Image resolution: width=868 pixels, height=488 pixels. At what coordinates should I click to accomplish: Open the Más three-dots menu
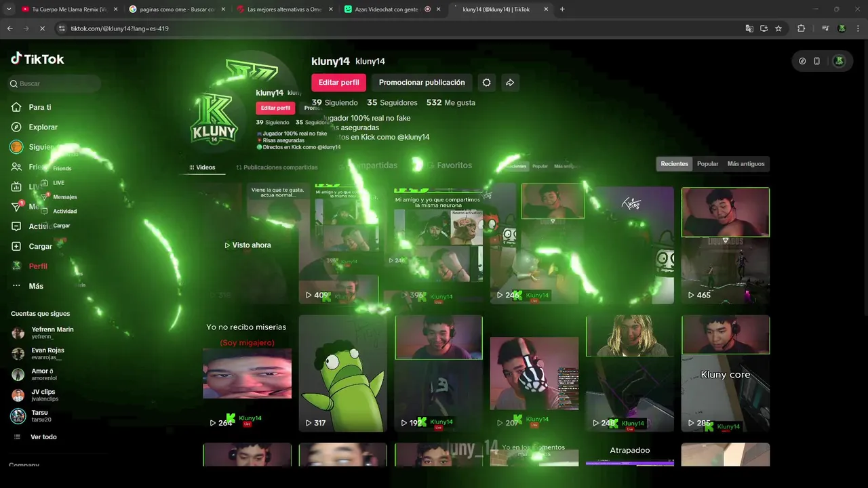coord(16,286)
